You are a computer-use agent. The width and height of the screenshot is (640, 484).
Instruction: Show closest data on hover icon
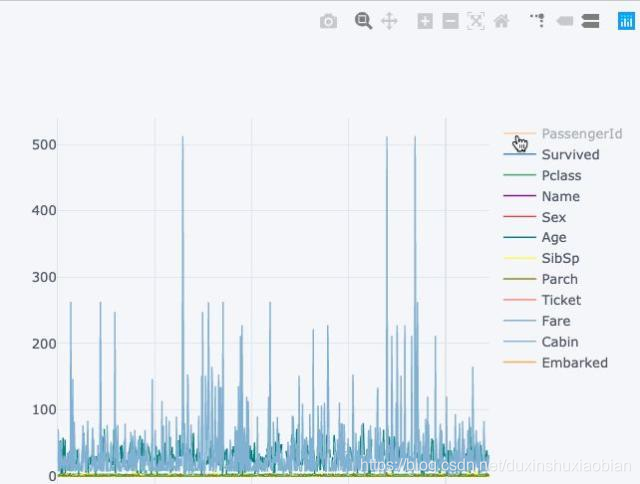(565, 21)
